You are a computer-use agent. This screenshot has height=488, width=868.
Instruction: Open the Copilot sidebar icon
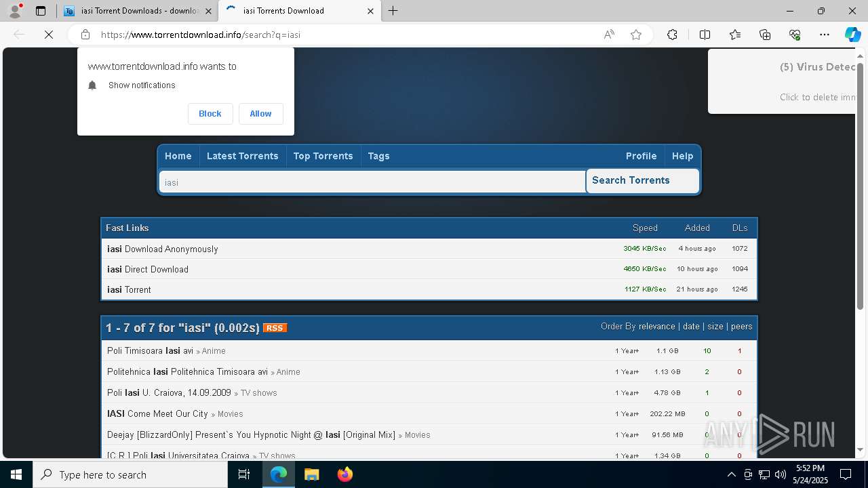(x=852, y=35)
